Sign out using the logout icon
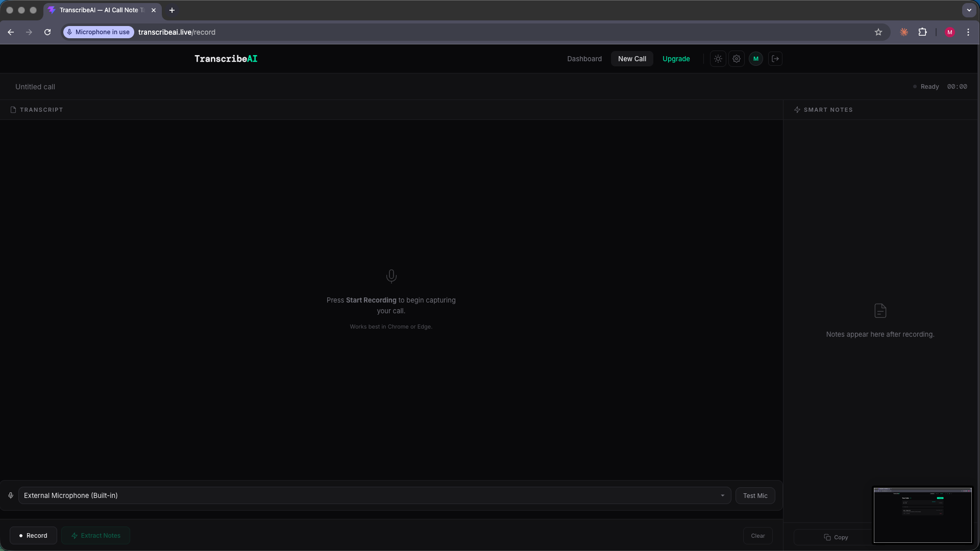The width and height of the screenshot is (980, 551). [x=775, y=58]
